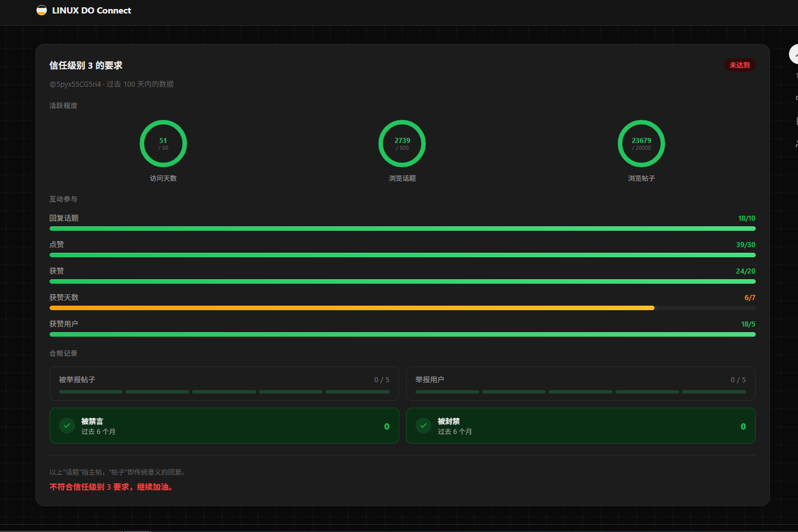Image resolution: width=798 pixels, height=532 pixels.
Task: Open the LINUX DO Connect home link
Action: [84, 10]
